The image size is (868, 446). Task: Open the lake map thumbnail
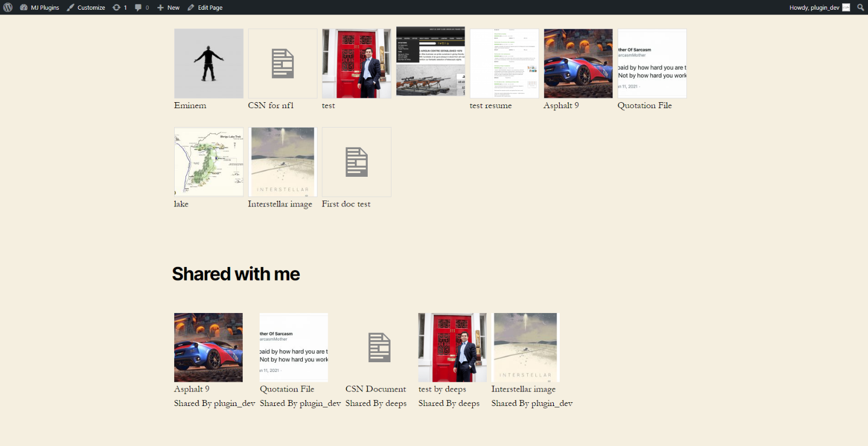click(x=209, y=162)
